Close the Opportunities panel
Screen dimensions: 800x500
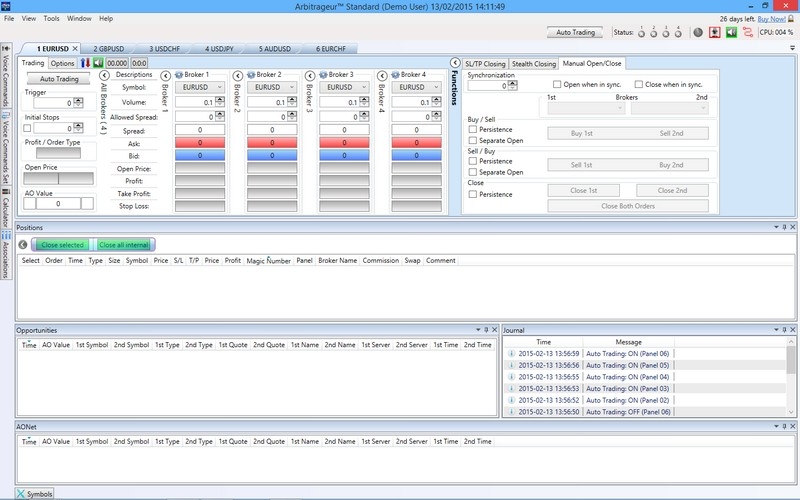click(494, 330)
